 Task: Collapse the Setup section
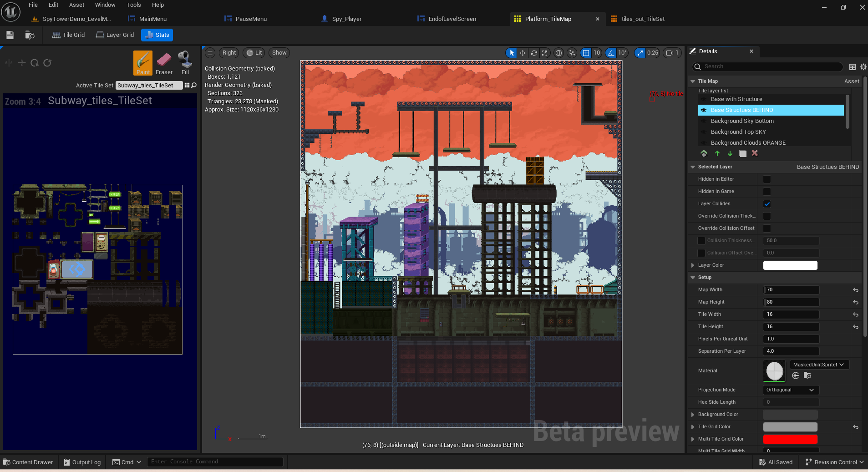[693, 278]
